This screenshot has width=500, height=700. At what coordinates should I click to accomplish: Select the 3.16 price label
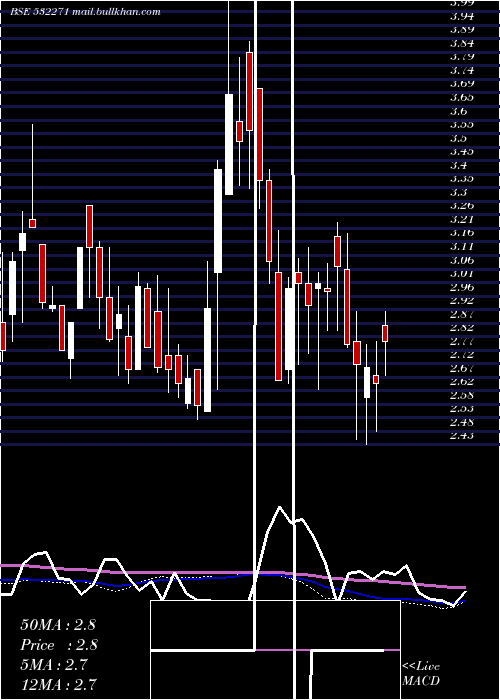click(x=462, y=233)
